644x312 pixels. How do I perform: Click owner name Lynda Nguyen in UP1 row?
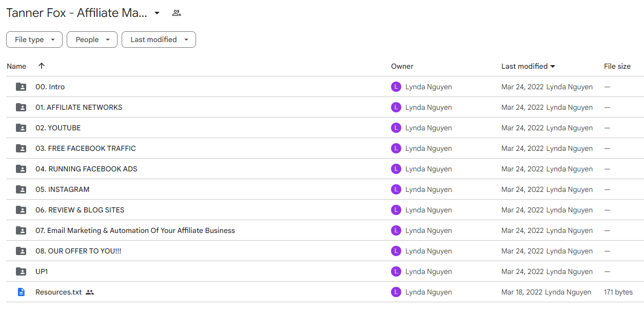coord(428,271)
